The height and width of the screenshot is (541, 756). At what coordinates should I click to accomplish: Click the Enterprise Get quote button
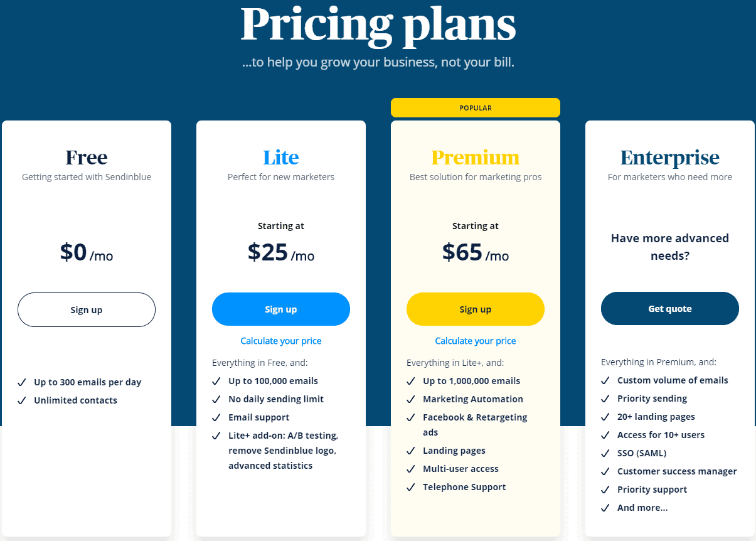coord(670,309)
